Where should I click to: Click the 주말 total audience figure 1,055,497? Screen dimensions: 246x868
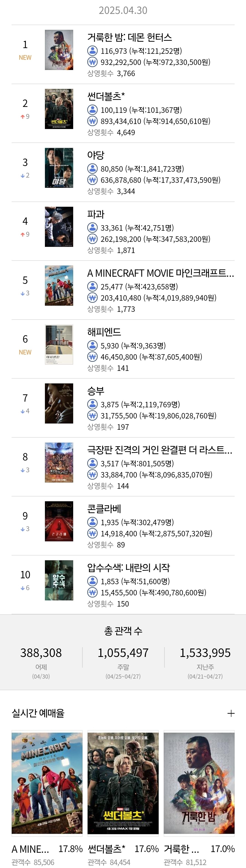coord(123,653)
